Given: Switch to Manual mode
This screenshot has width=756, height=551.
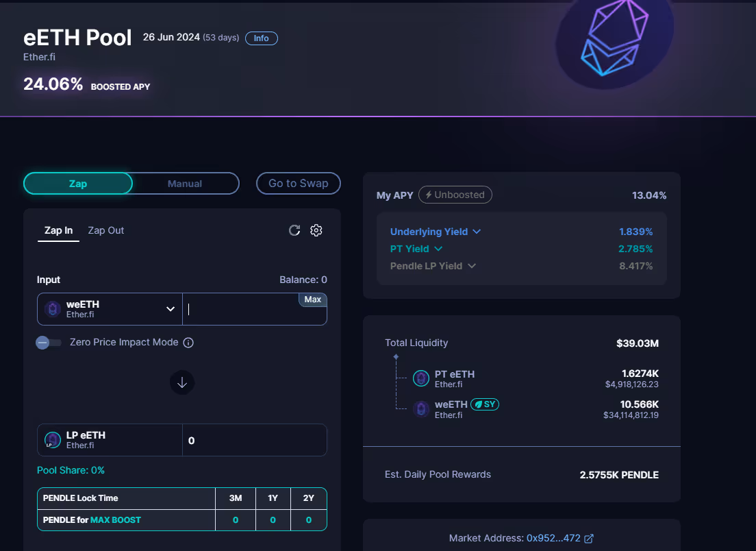Looking at the screenshot, I should [x=185, y=184].
